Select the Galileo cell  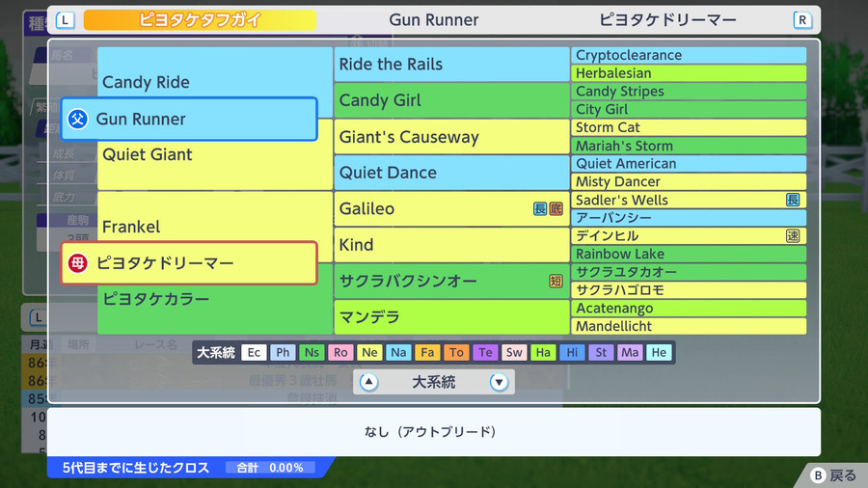click(451, 208)
